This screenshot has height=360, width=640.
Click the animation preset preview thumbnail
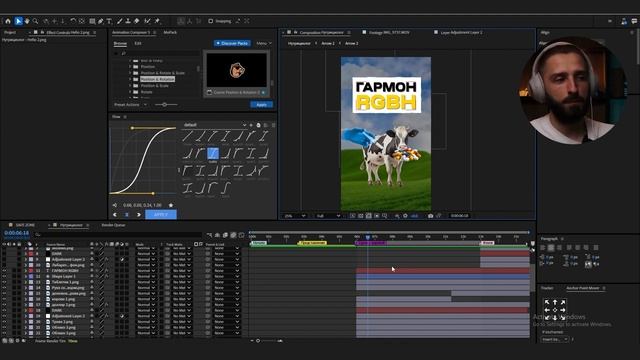point(236,70)
